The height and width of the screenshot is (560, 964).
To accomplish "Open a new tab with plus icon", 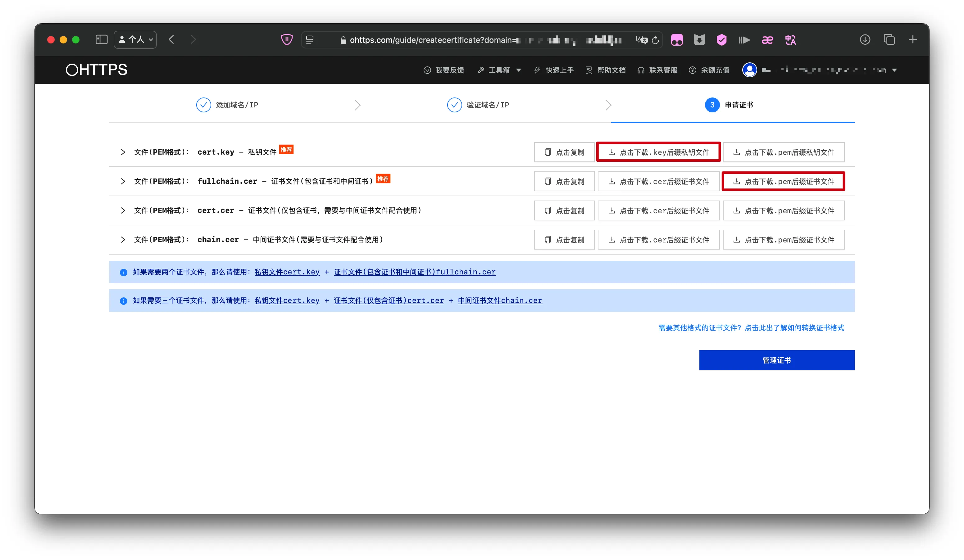I will [x=913, y=40].
